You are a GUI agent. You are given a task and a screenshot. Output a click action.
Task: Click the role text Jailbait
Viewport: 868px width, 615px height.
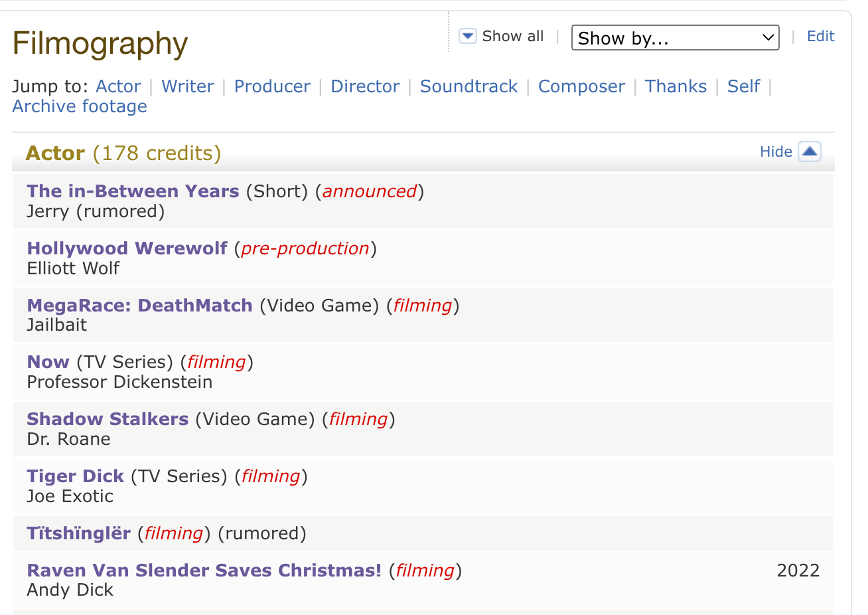tap(56, 325)
